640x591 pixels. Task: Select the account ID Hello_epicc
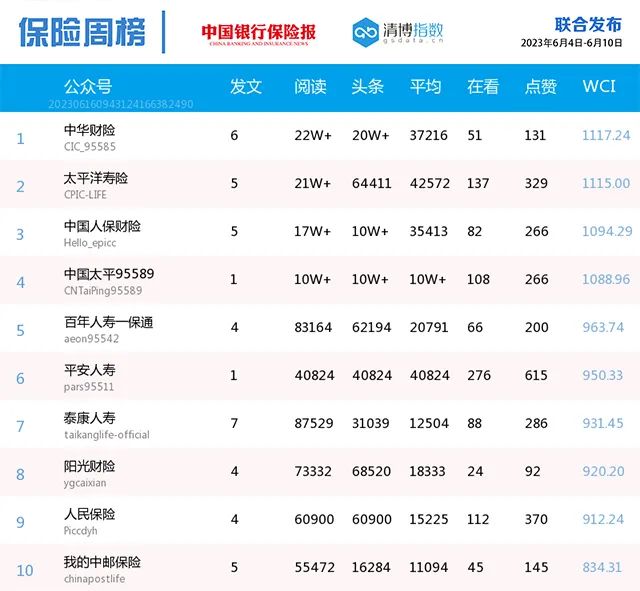coord(90,243)
